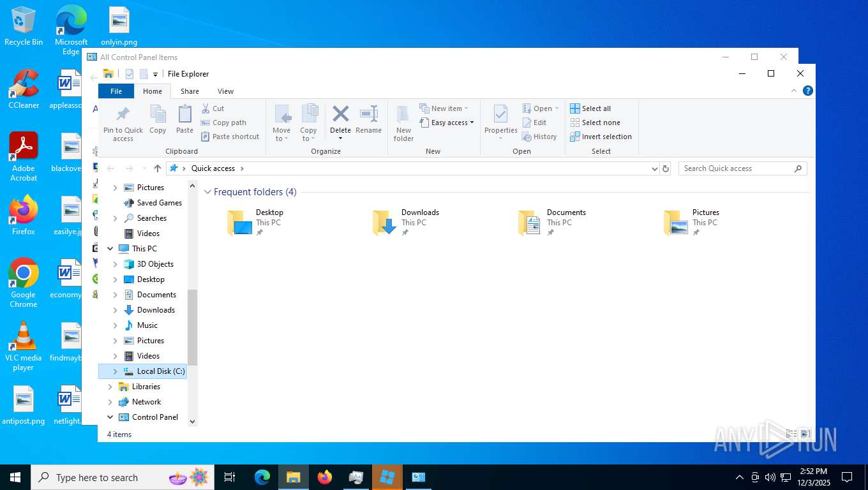Open the Copy to dropdown
The height and width of the screenshot is (490, 868).
coord(308,138)
